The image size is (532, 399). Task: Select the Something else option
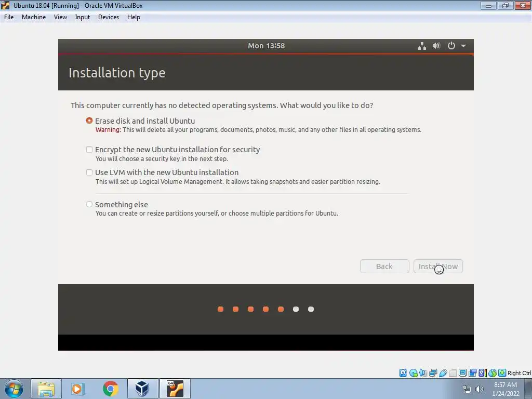(89, 204)
